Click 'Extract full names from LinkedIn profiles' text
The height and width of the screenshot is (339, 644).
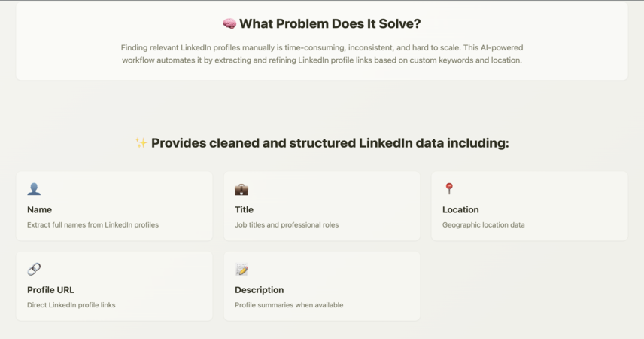pyautogui.click(x=93, y=225)
